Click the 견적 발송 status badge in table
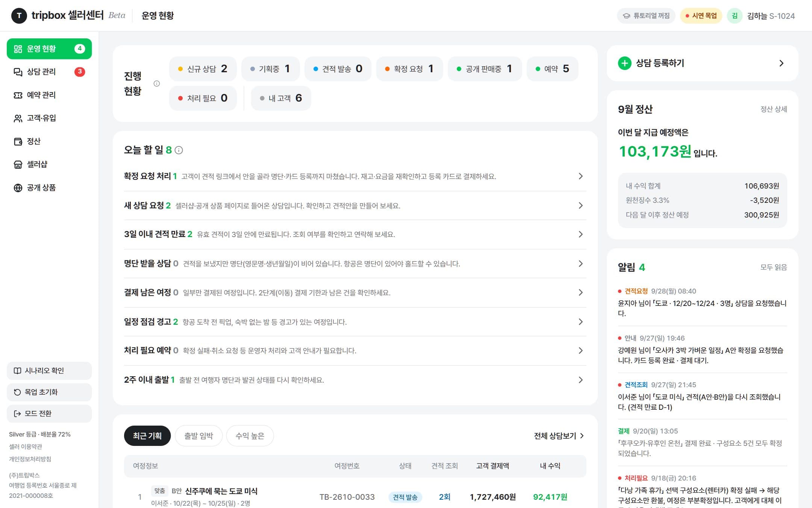This screenshot has height=508, width=812. tap(405, 497)
